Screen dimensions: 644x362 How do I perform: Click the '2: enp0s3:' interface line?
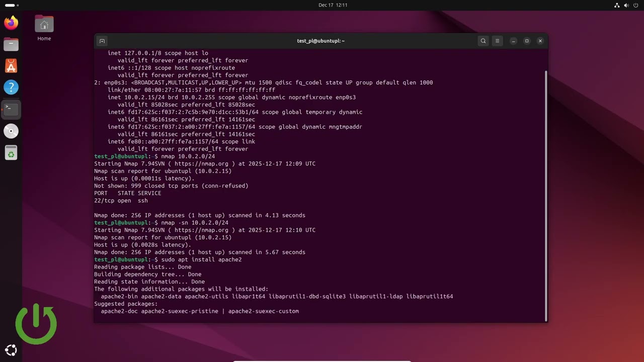pyautogui.click(x=264, y=82)
